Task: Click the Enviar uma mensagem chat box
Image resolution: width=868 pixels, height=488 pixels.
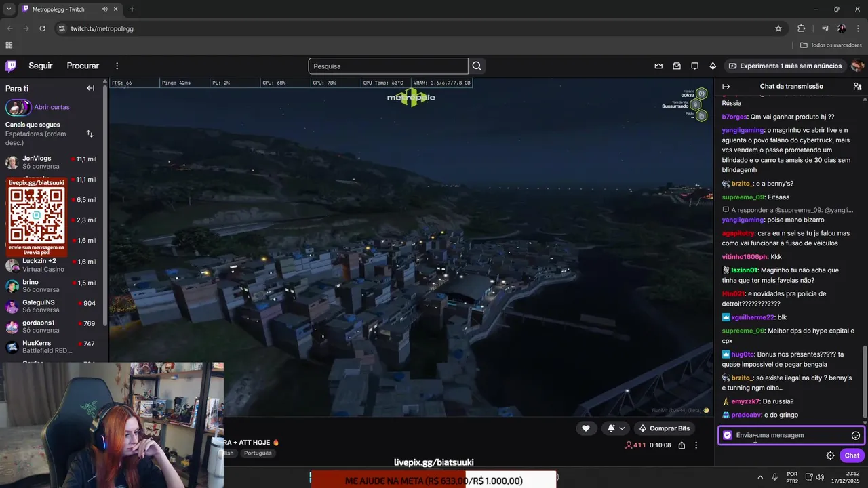Action: [x=790, y=435]
